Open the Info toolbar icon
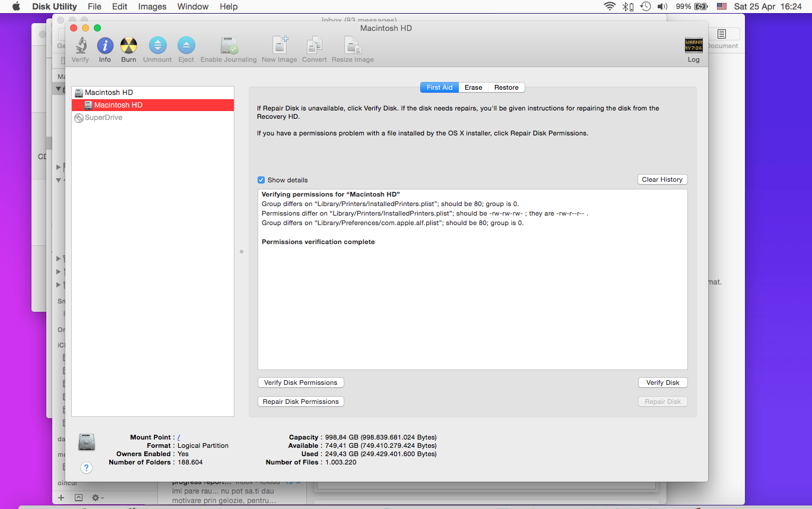This screenshot has width=812, height=509. pos(105,46)
